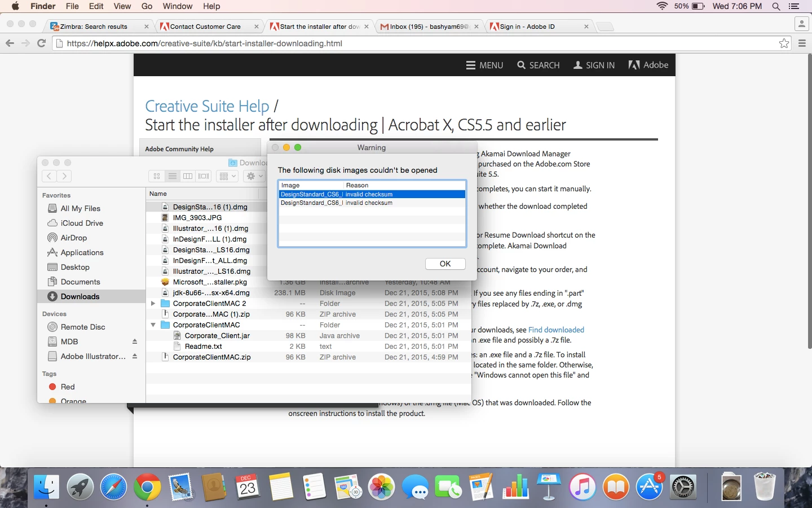Viewport: 812px width, 508px height.
Task: Switch Finder to Cover Flow view
Action: tap(204, 176)
